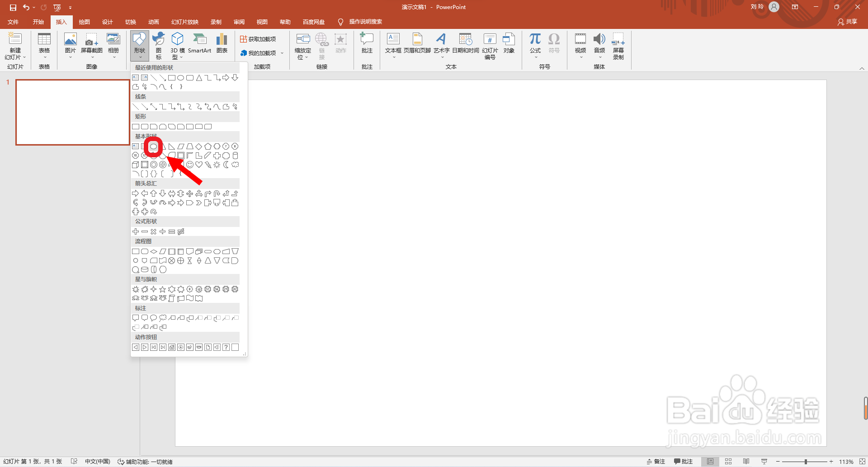Screen dimensions: 868x467
Task: Click zoom-in plus button
Action: coord(831,462)
